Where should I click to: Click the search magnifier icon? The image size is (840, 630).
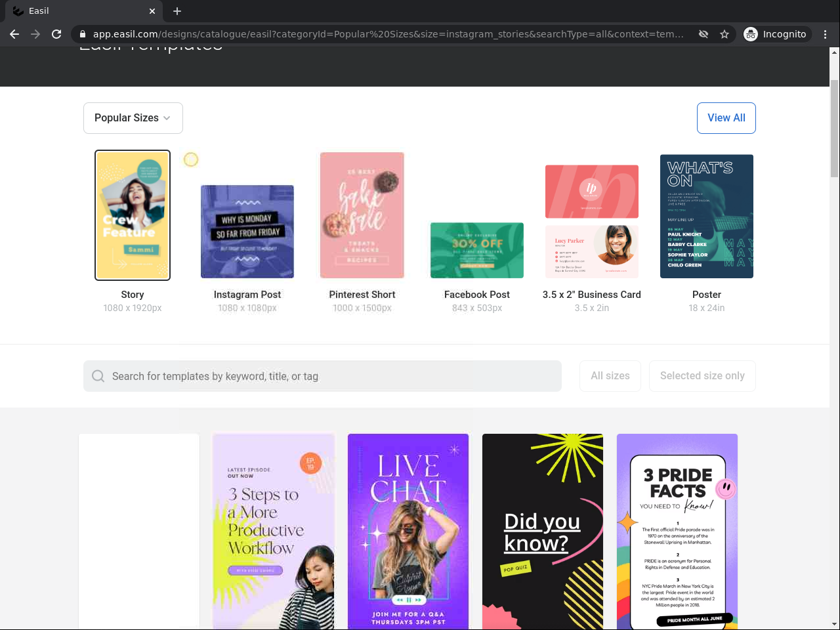[98, 376]
